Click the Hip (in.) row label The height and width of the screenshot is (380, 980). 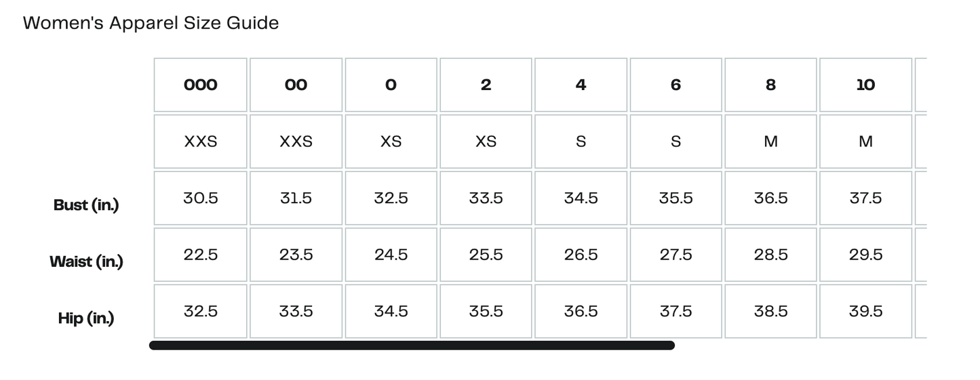click(86, 318)
